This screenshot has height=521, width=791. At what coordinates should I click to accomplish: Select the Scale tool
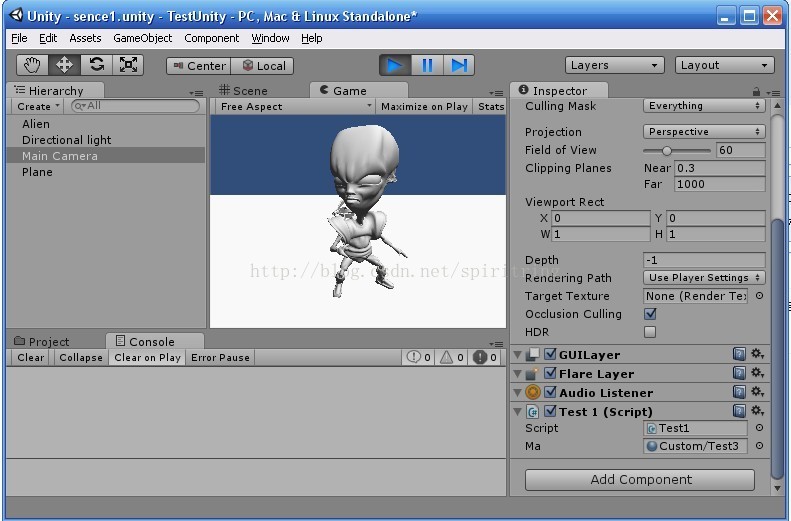pos(128,65)
